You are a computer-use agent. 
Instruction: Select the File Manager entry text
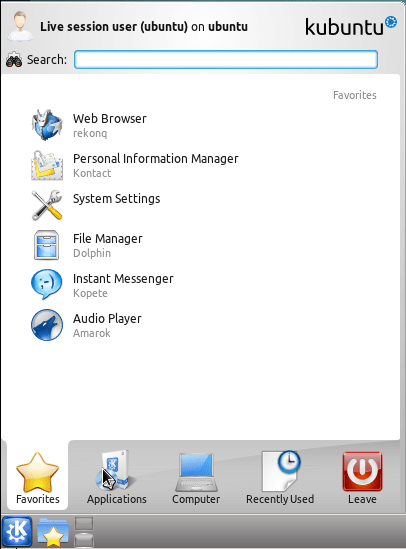[x=107, y=239]
